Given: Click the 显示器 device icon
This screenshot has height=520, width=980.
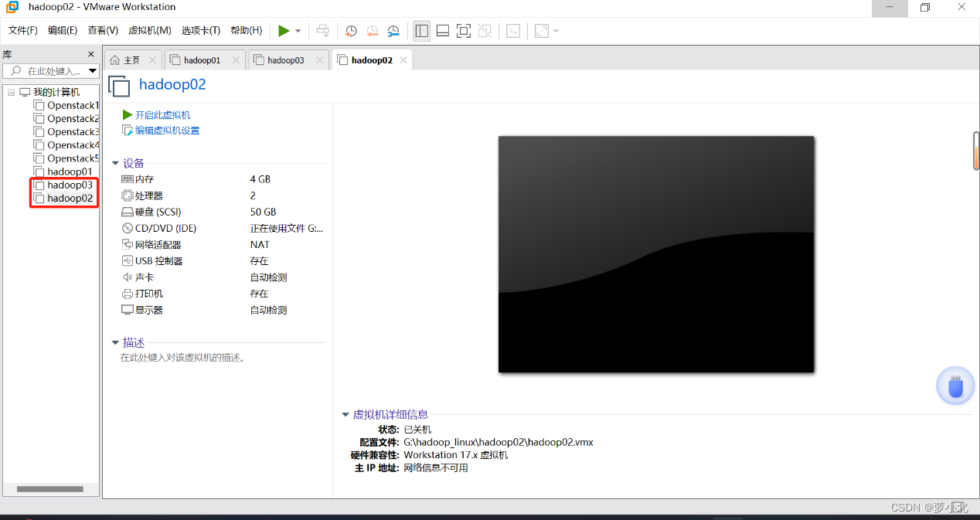Looking at the screenshot, I should pyautogui.click(x=128, y=310).
